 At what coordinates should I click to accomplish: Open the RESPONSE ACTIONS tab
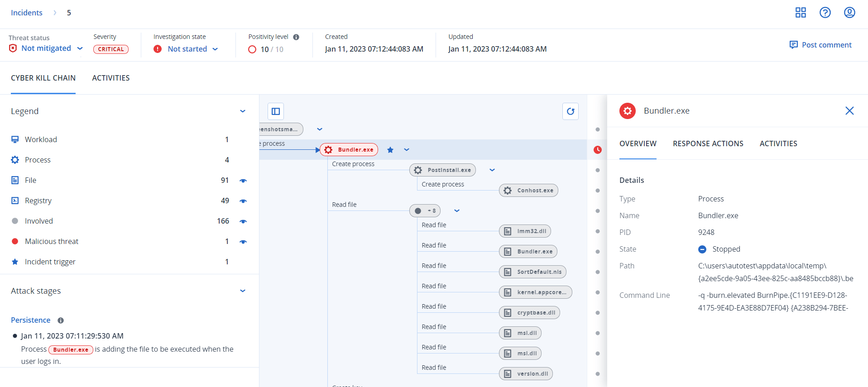pyautogui.click(x=708, y=143)
